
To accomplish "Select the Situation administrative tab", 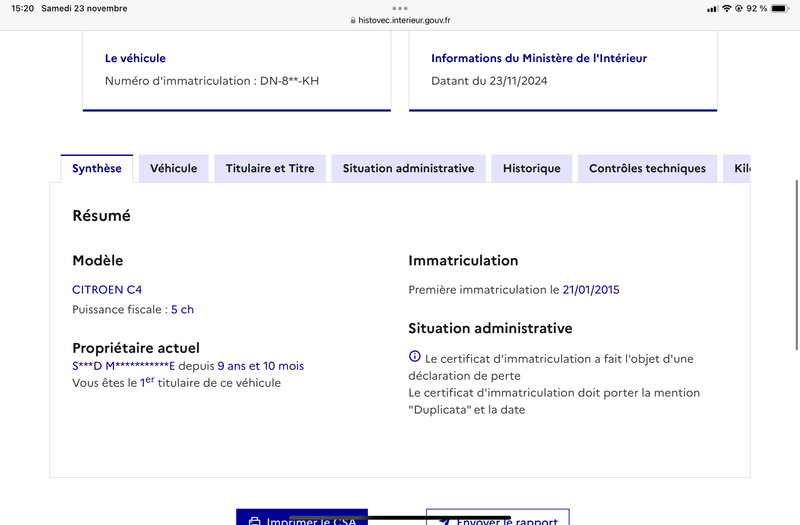I will click(408, 168).
